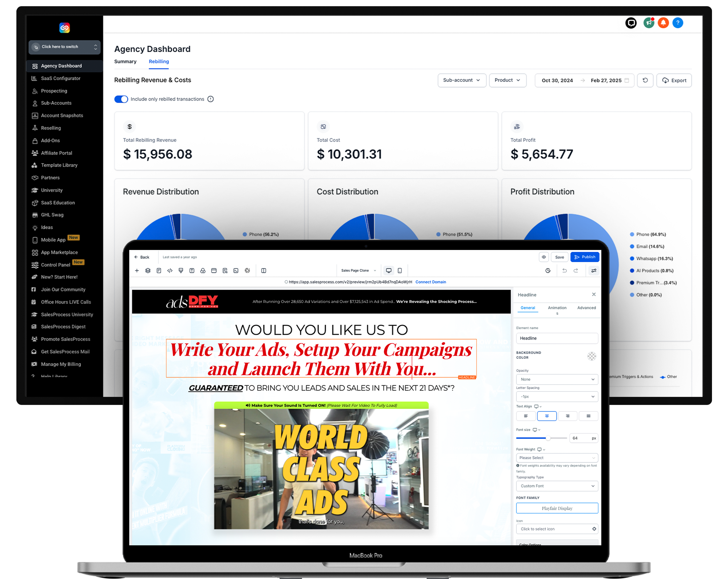Click the info icon beside rebilled transactions label
The width and height of the screenshot is (728, 585).
click(x=210, y=99)
